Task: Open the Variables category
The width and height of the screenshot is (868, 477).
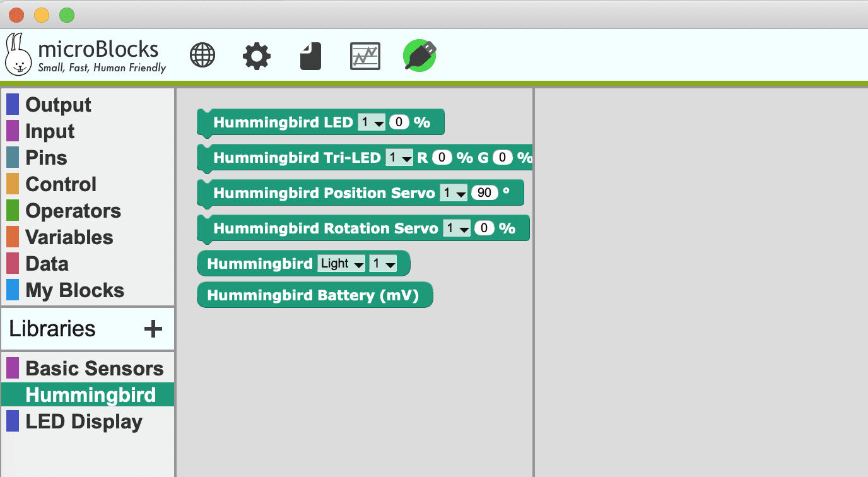Action: [x=69, y=237]
